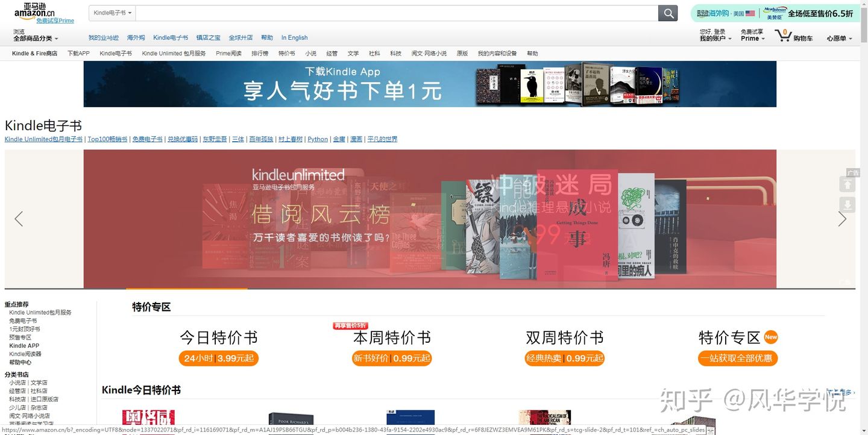Go to 镇店之宝 in the top navigation
The image size is (868, 435).
pyautogui.click(x=209, y=37)
